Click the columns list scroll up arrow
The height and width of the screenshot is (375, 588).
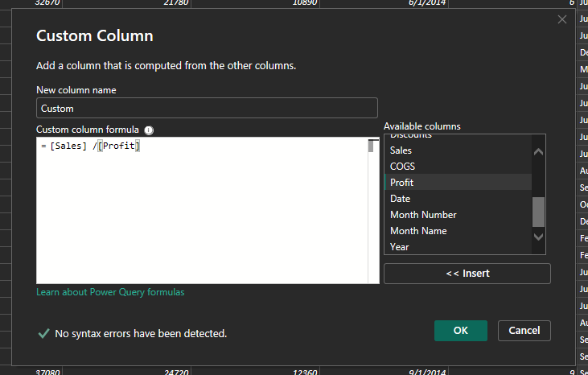[x=538, y=152]
